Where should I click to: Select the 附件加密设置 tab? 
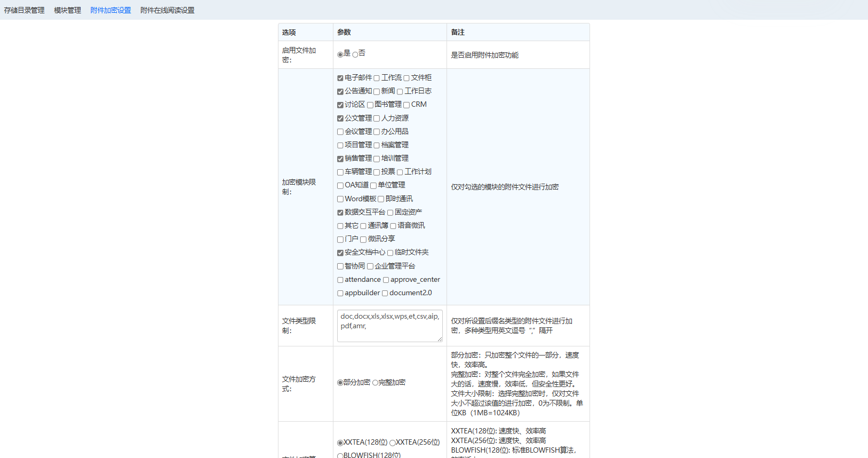click(x=110, y=10)
